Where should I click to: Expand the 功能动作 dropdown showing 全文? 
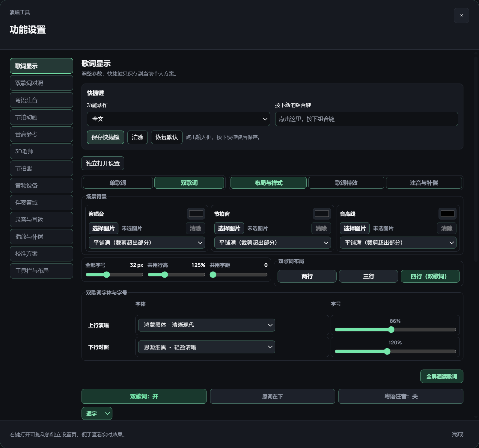[178, 119]
